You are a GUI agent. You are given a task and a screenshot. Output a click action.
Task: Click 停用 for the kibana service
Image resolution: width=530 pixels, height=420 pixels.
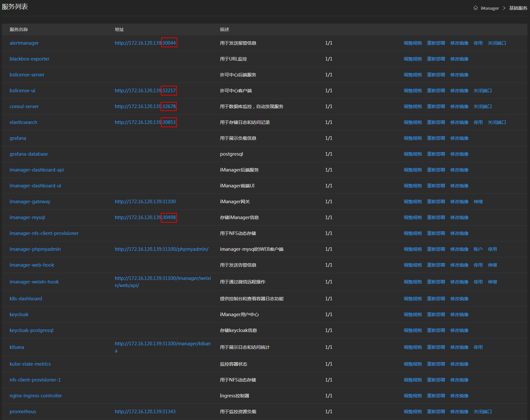(x=478, y=347)
